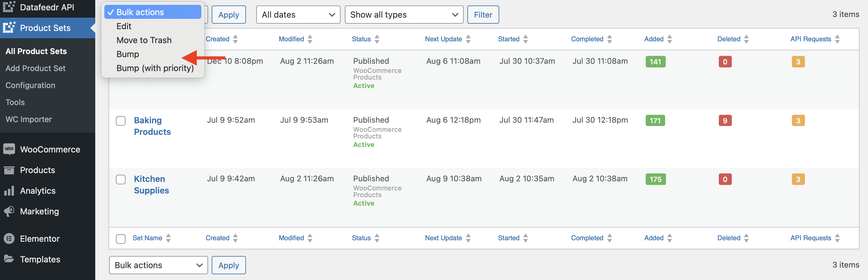Click the Elementor circle icon
The image size is (868, 280).
9,238
